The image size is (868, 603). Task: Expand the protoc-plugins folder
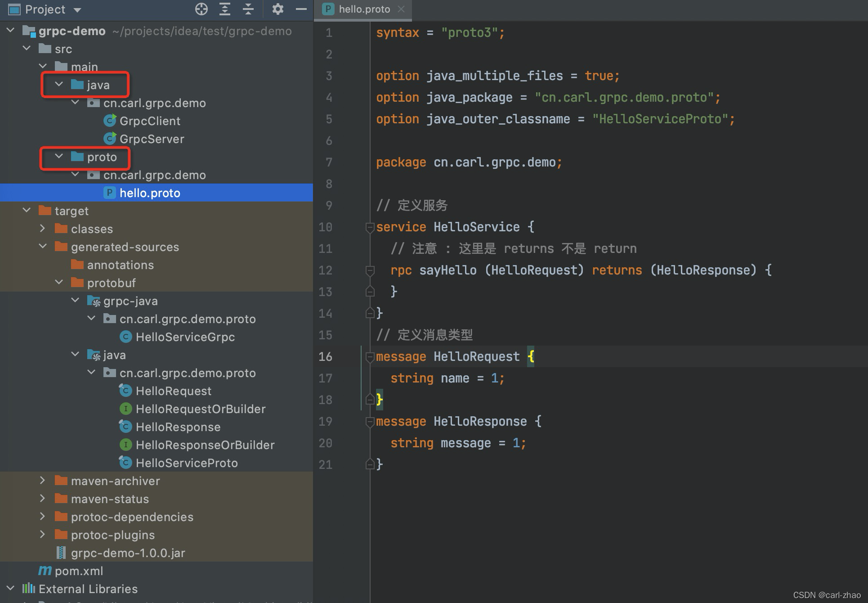pyautogui.click(x=43, y=535)
